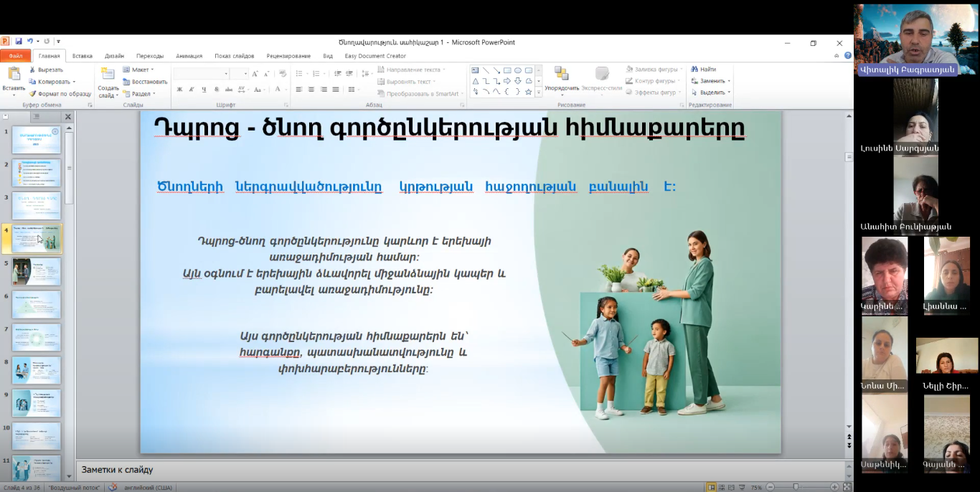
Task: Select the oval shape in gallery
Action: tap(518, 70)
